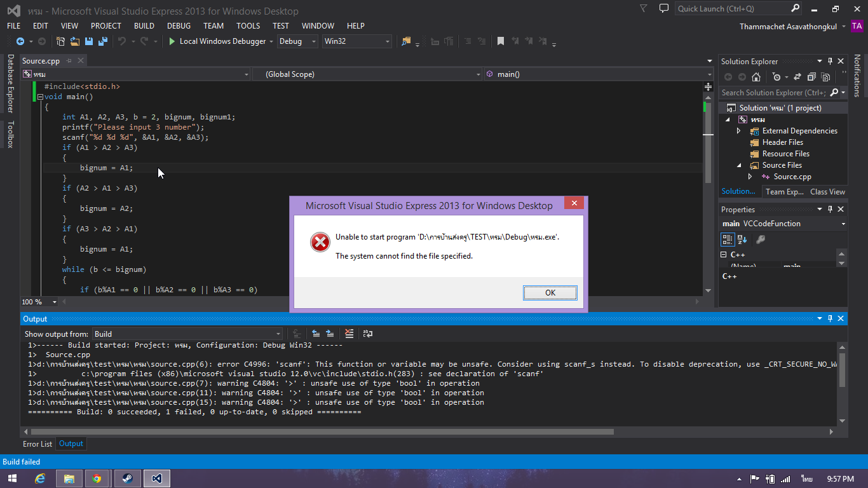
Task: Click Sync with Active Document icon
Action: tap(796, 77)
